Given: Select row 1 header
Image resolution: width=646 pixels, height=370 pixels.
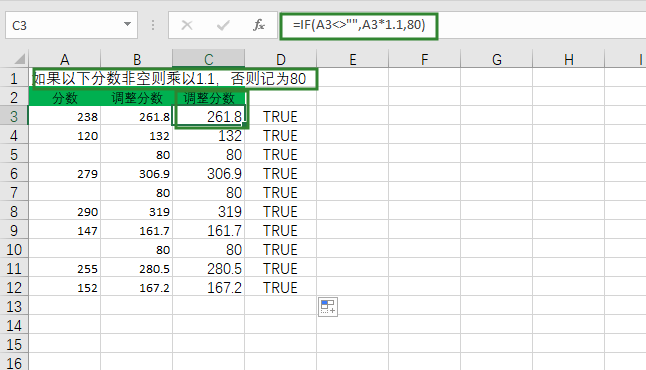Looking at the screenshot, I should click(x=14, y=78).
